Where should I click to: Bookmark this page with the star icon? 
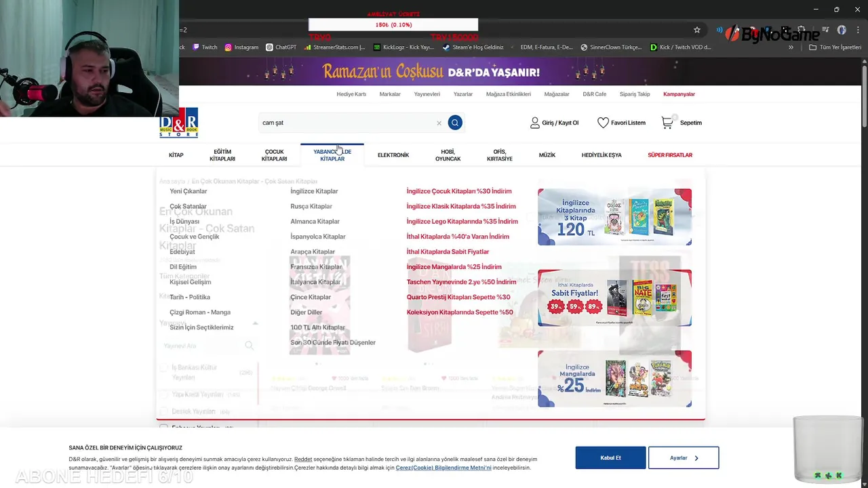[x=696, y=30]
